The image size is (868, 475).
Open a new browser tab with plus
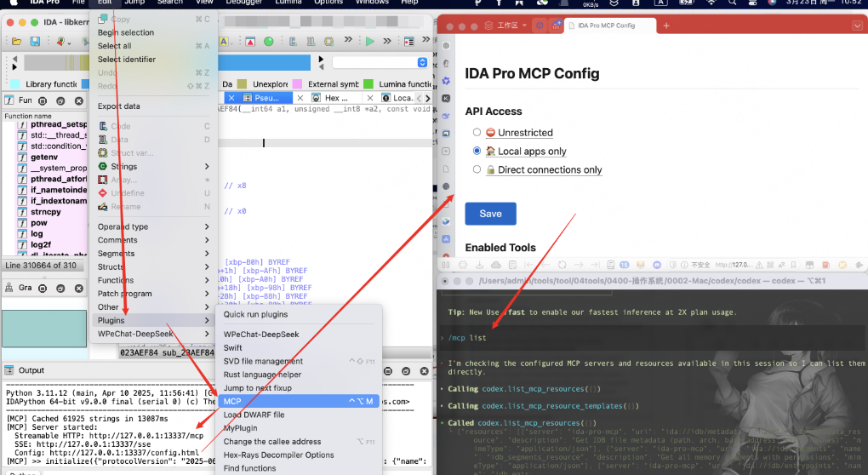point(666,26)
